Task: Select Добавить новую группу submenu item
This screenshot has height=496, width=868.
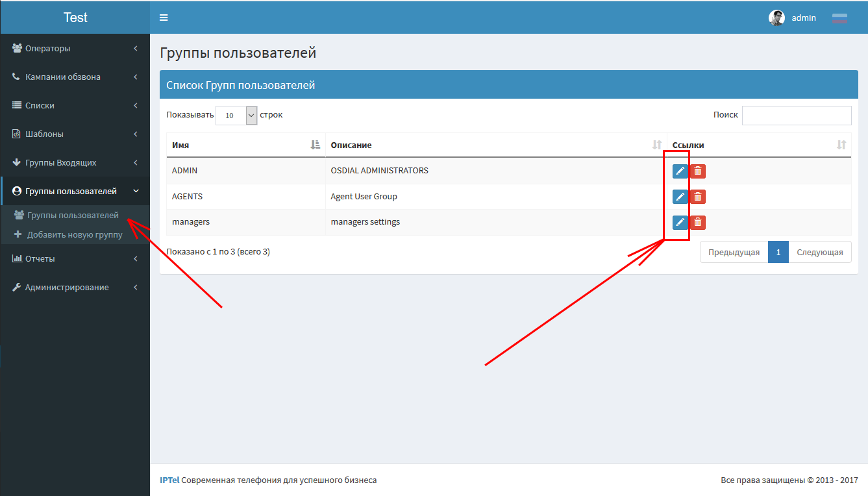Action: 75,234
